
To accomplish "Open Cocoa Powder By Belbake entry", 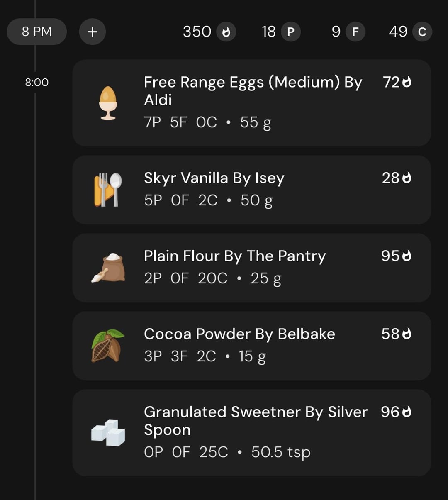I will (252, 346).
